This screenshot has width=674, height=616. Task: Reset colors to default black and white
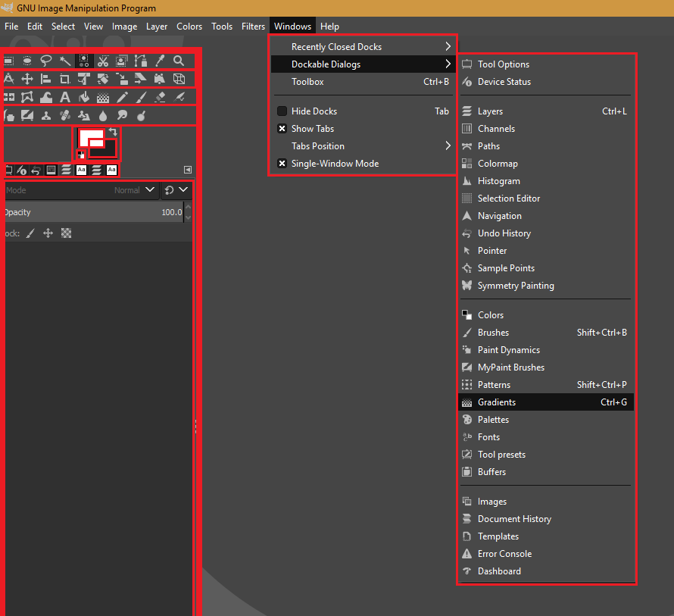(x=81, y=154)
